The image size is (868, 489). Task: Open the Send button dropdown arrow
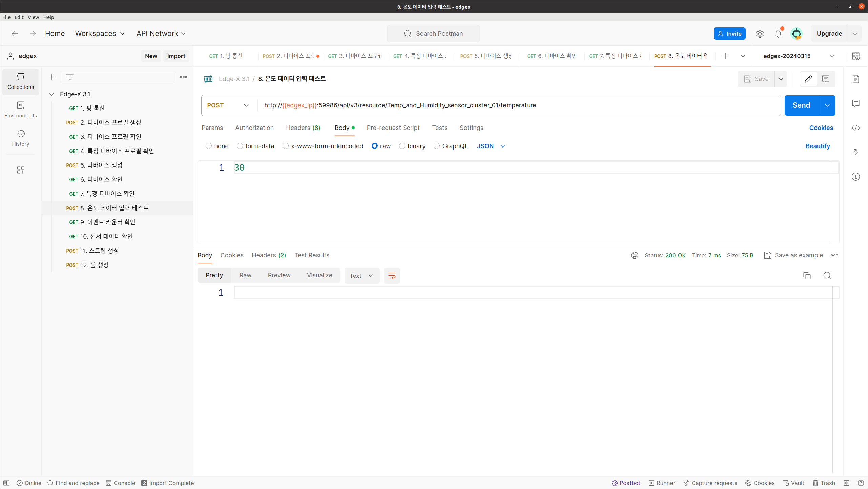(827, 105)
